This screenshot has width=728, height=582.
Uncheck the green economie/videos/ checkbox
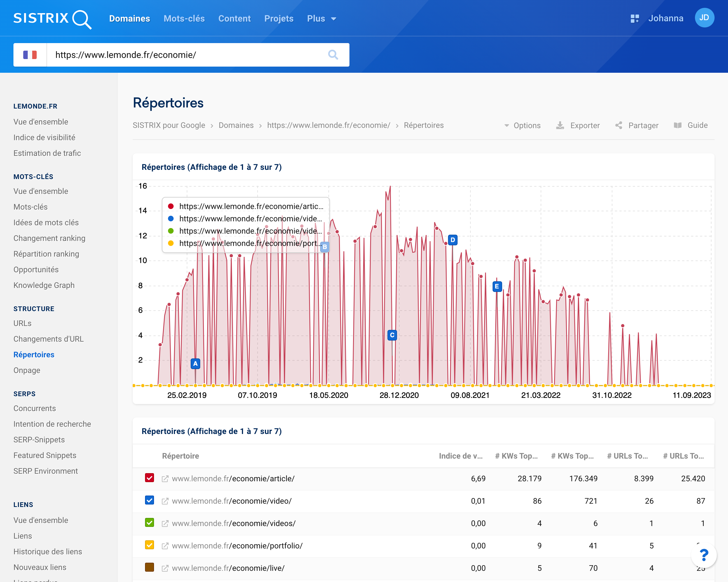pyautogui.click(x=150, y=523)
